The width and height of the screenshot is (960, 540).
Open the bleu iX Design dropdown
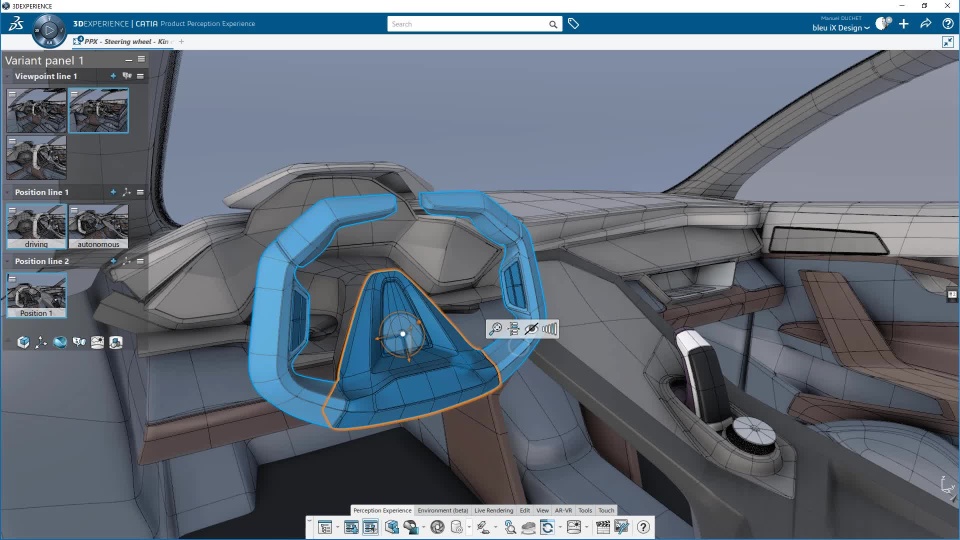pyautogui.click(x=841, y=28)
